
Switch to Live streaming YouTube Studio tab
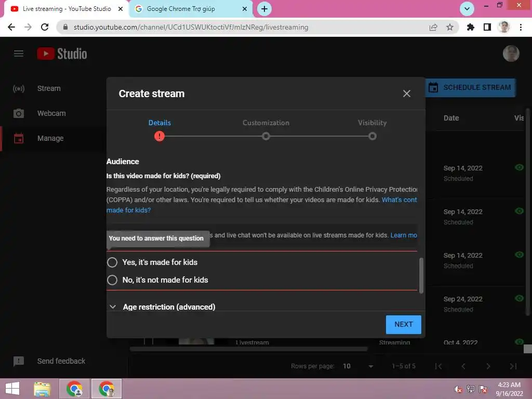tap(66, 9)
